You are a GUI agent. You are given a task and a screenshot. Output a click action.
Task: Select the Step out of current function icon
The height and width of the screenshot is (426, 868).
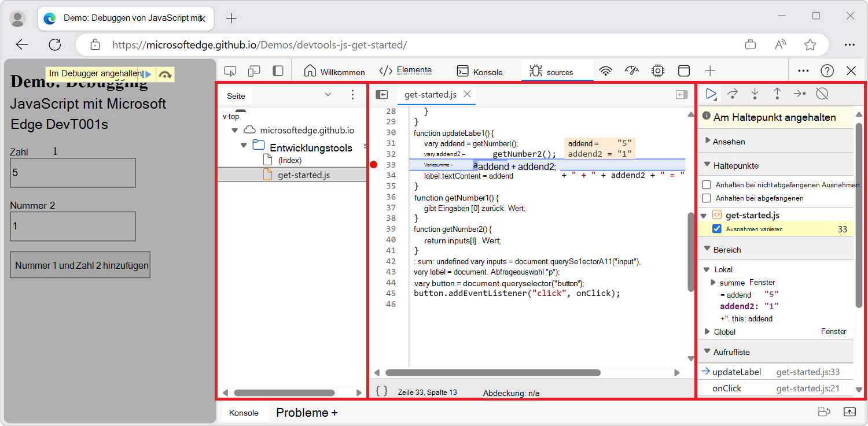(777, 93)
